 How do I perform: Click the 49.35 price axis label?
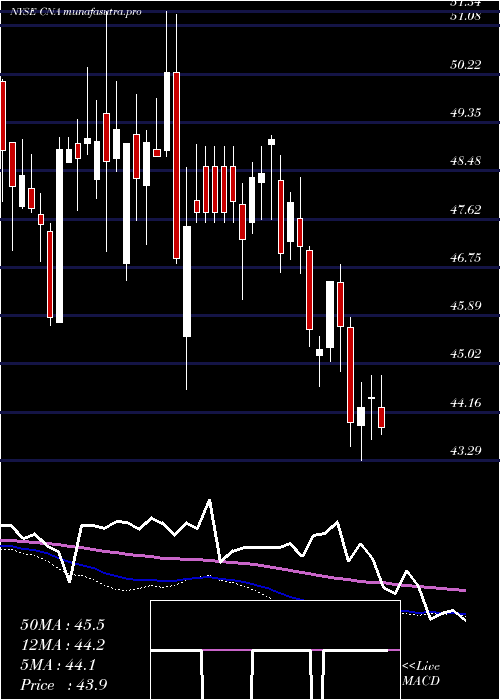click(x=466, y=112)
